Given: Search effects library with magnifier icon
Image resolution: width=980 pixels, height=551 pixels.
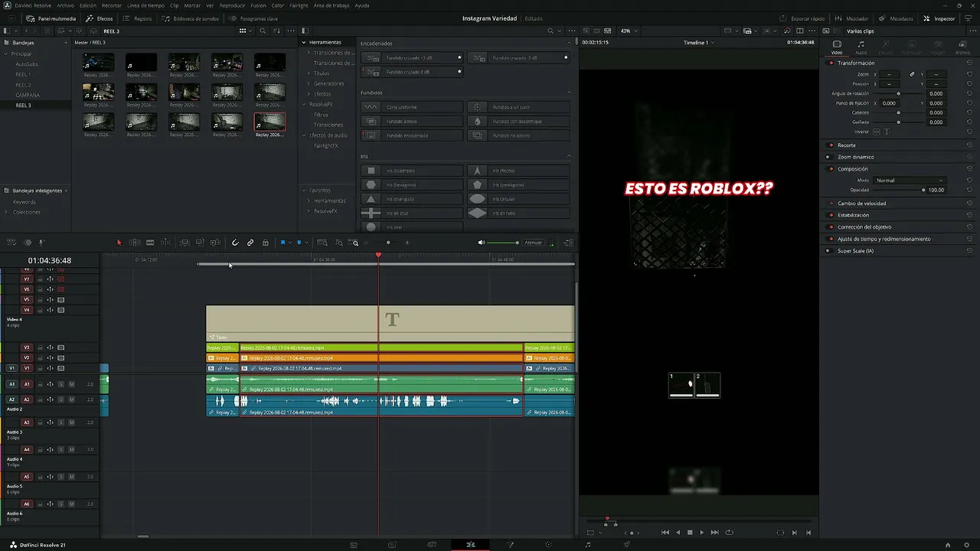Looking at the screenshot, I should click(x=550, y=31).
